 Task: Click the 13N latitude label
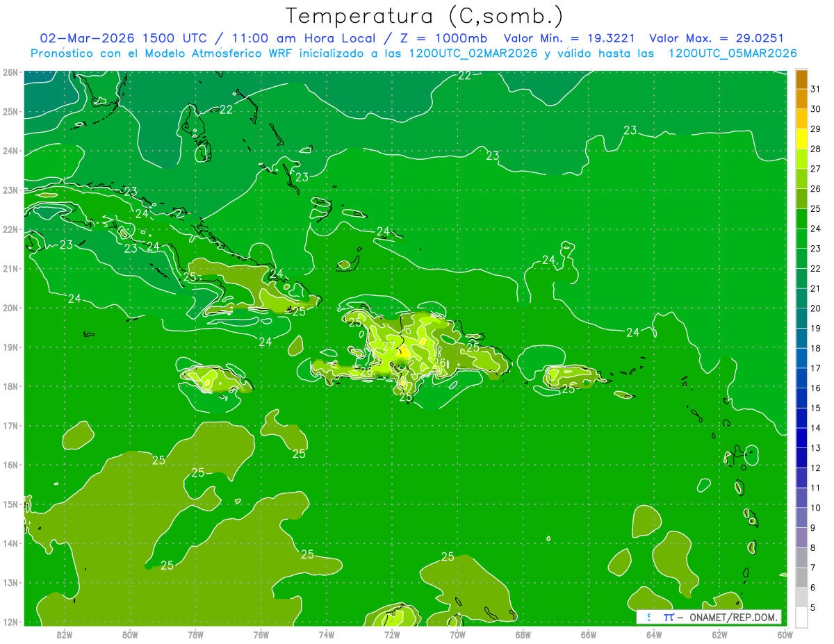[10, 582]
